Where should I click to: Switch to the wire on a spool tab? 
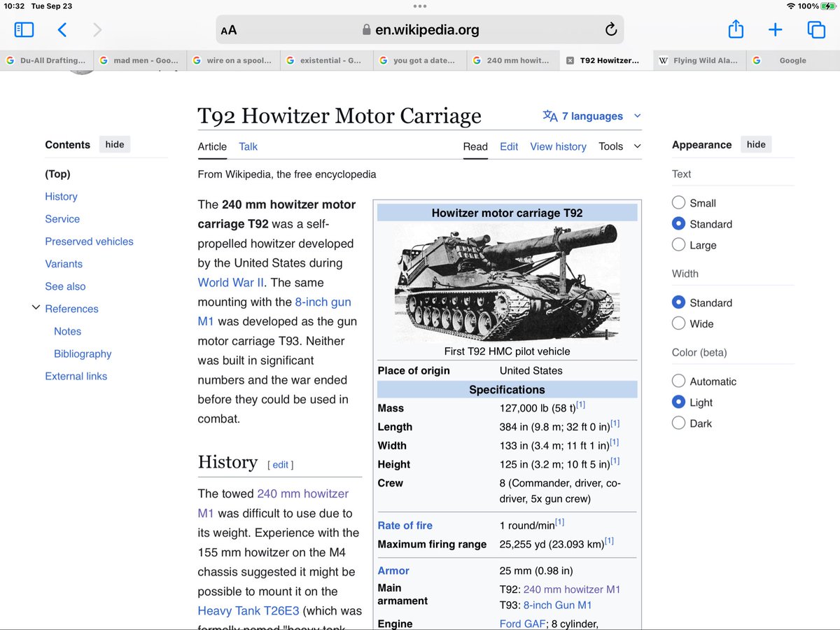[233, 61]
